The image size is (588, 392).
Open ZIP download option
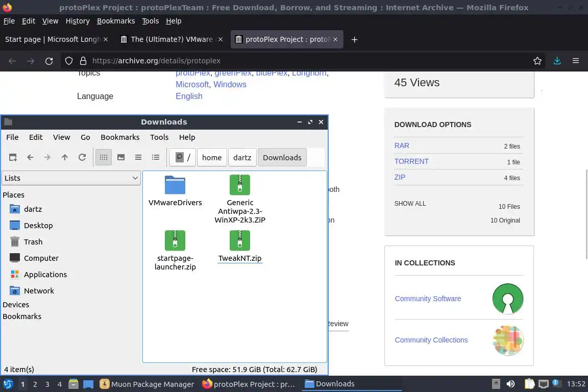point(400,177)
